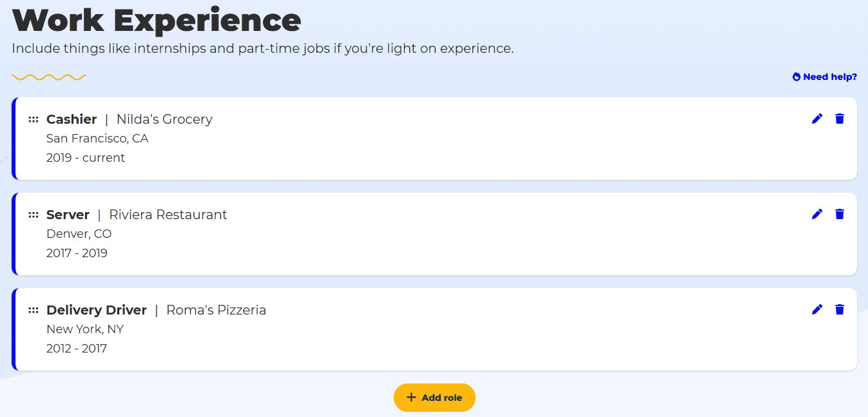Screen dimensions: 868x417
Task: Click the drag handle beside Delivery Driver
Action: pyautogui.click(x=33, y=309)
